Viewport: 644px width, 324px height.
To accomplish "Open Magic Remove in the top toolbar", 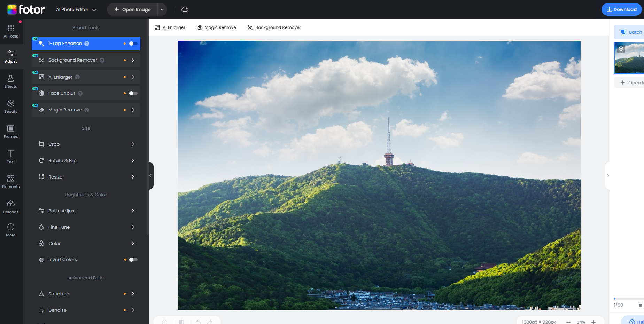I will tap(216, 27).
